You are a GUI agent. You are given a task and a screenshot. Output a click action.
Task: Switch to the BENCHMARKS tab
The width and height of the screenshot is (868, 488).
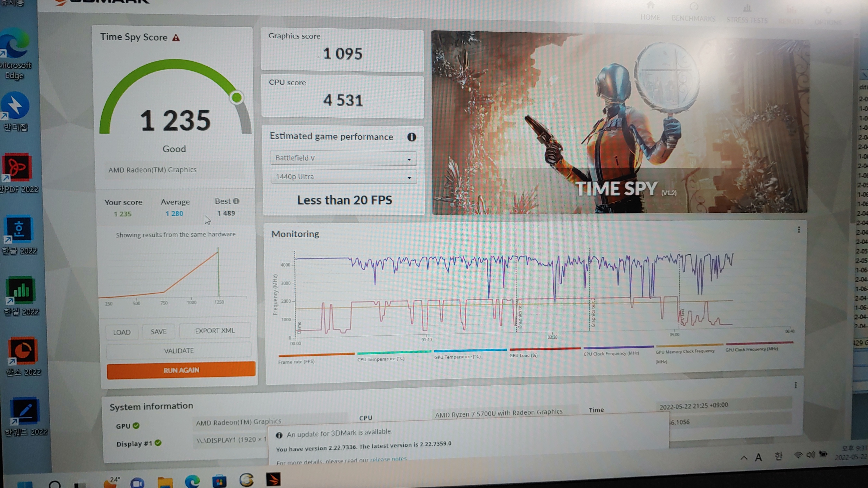tap(693, 13)
